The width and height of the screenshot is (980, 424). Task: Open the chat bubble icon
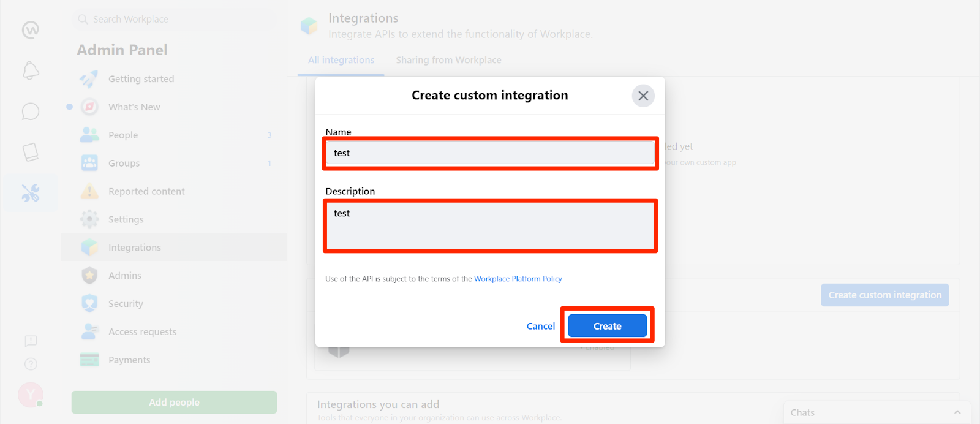tap(31, 112)
